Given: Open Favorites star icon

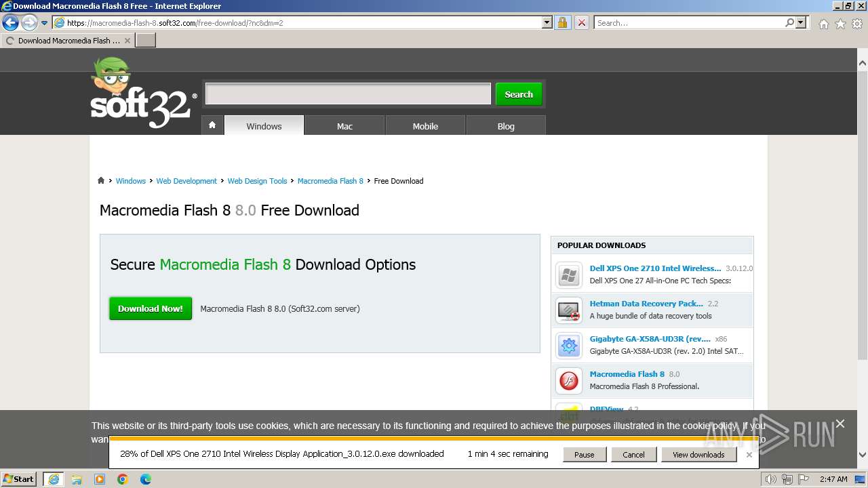Looking at the screenshot, I should point(840,24).
